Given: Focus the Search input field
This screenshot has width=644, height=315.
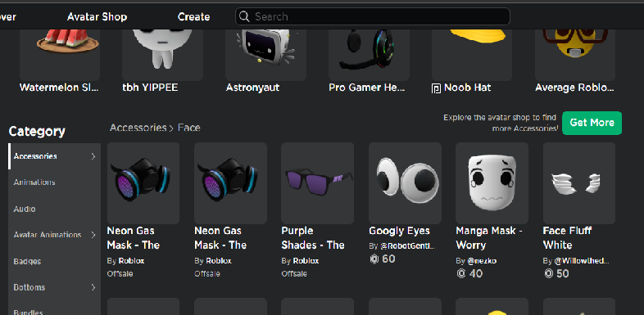Looking at the screenshot, I should 373,16.
